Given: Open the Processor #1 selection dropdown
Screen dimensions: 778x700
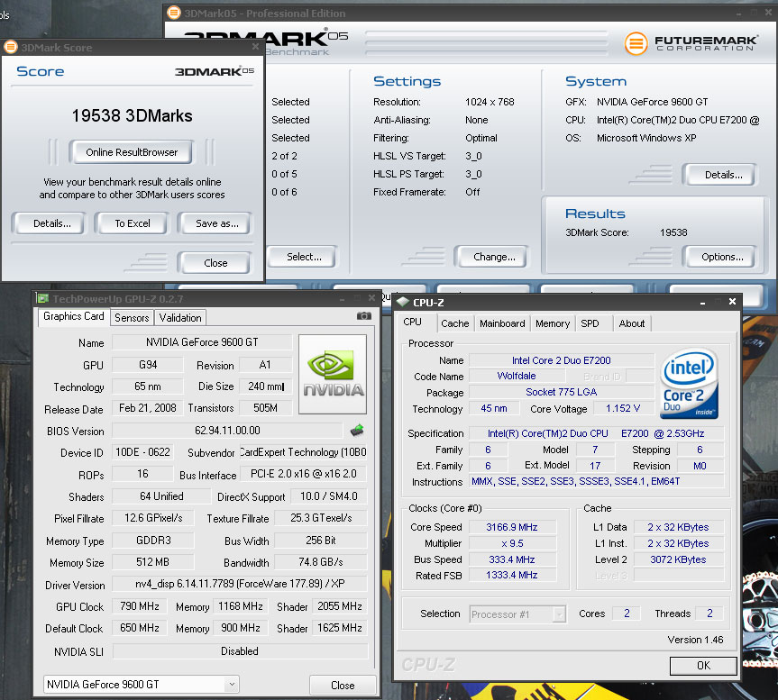Looking at the screenshot, I should [559, 614].
